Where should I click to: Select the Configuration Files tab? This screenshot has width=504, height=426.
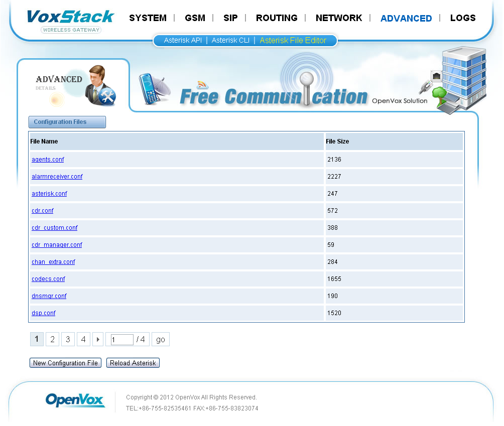67,122
